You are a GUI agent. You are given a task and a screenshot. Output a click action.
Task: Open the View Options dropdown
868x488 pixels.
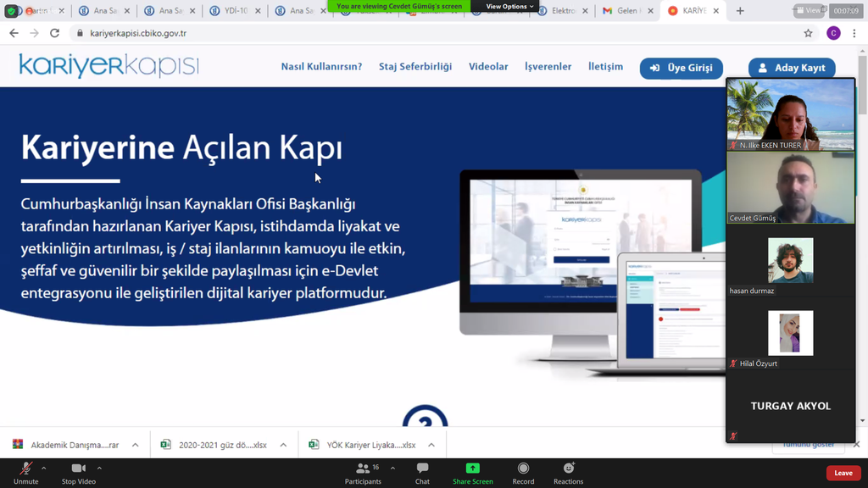[509, 6]
